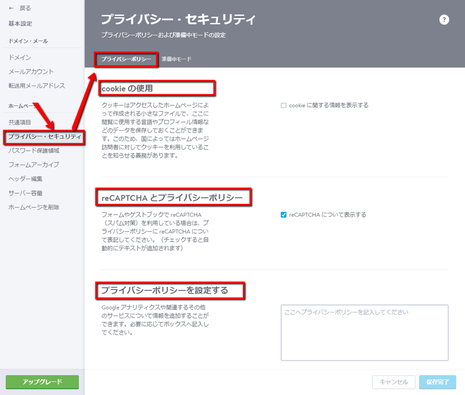Focus the privacy policy text box
The image size is (465, 395).
point(365,332)
